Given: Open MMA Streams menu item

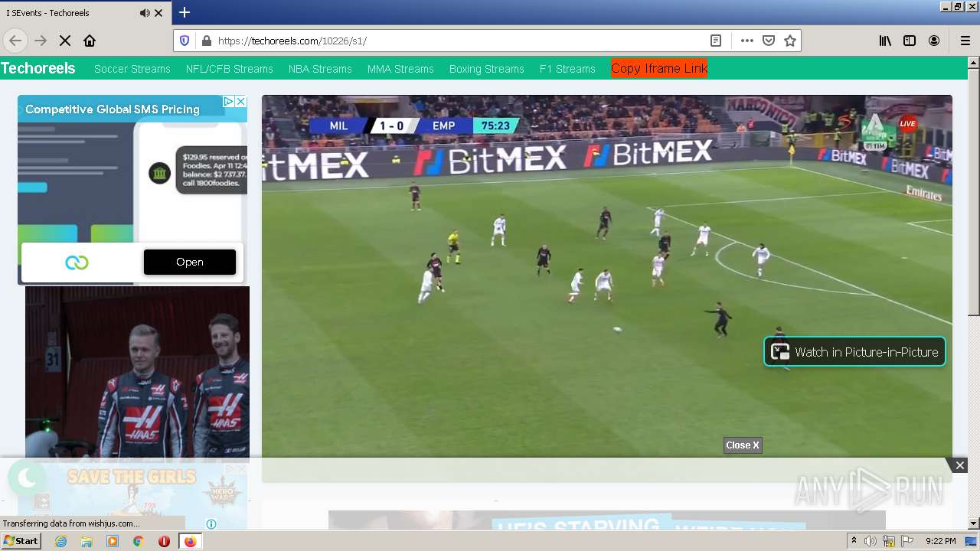Looking at the screenshot, I should [400, 69].
